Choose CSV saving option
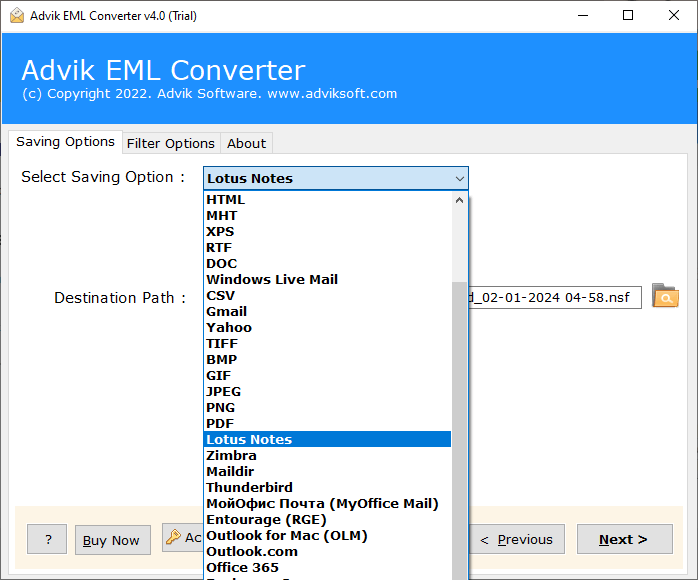Image resolution: width=698 pixels, height=580 pixels. click(x=327, y=296)
